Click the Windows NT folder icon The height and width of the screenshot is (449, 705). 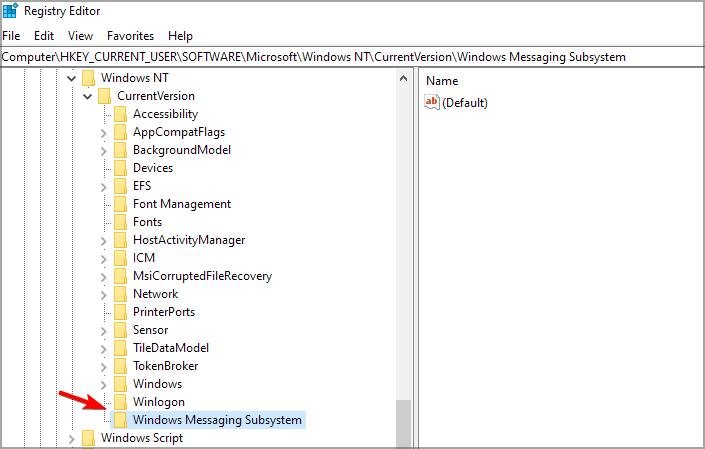tap(89, 78)
